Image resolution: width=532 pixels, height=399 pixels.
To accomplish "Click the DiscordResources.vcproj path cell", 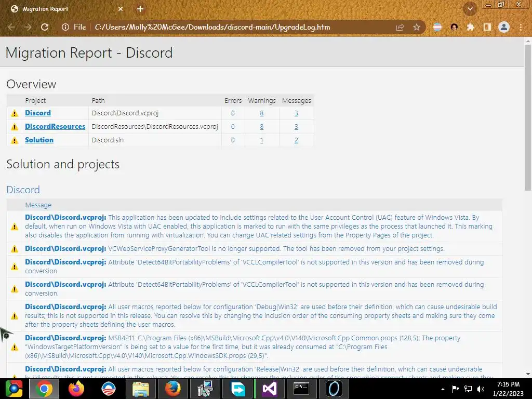I will [x=155, y=127].
